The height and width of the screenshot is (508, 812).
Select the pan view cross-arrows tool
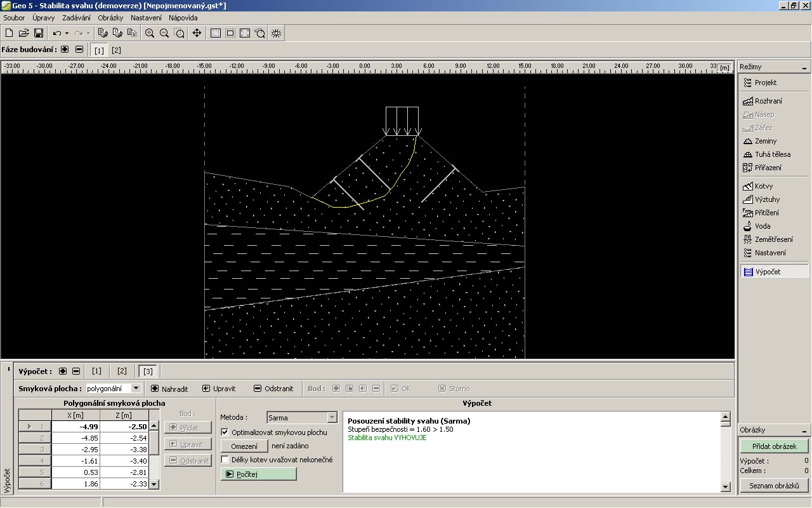pos(197,33)
